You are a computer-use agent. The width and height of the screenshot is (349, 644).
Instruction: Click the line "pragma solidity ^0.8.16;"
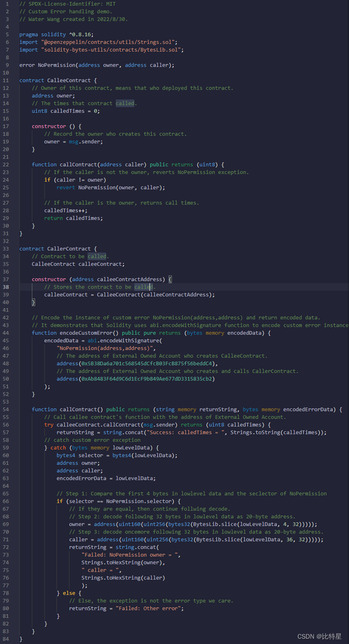point(56,35)
